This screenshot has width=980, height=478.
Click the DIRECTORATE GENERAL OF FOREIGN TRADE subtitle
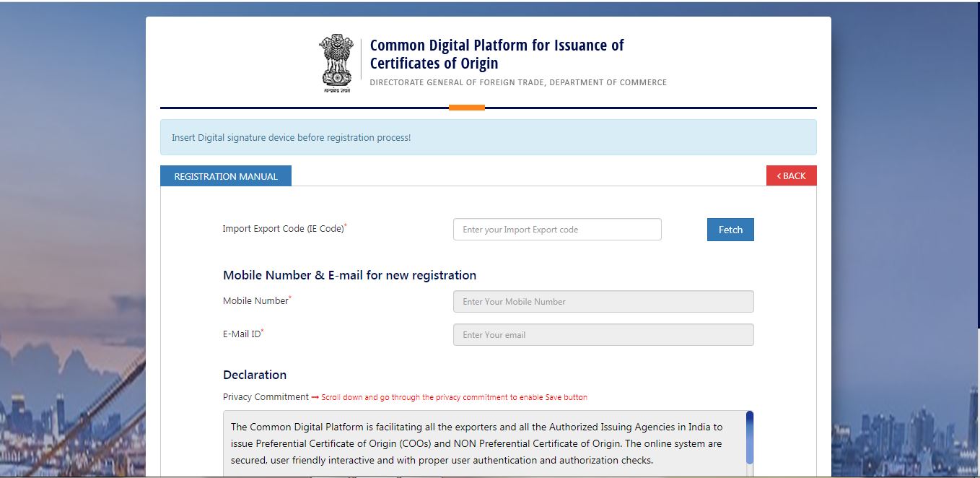[518, 82]
